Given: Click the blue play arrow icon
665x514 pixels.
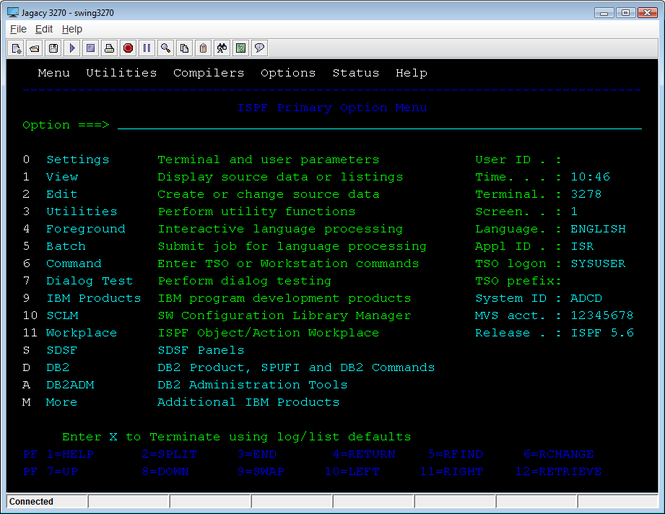Looking at the screenshot, I should [72, 48].
